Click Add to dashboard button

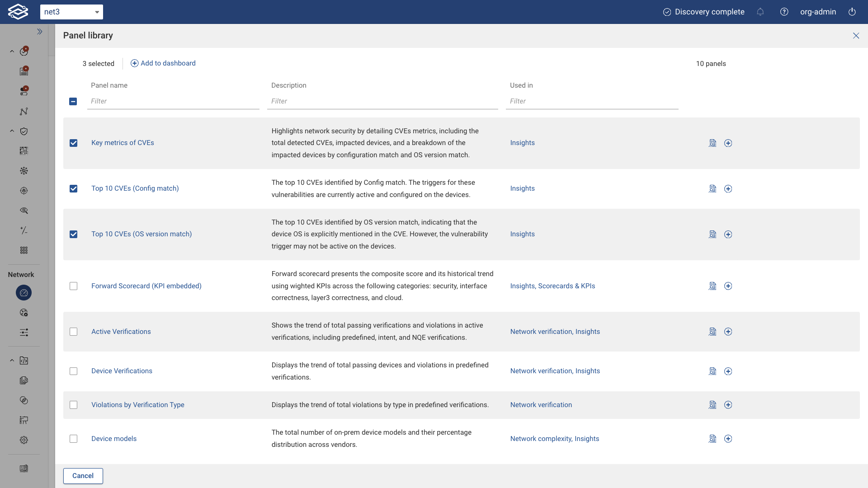(163, 63)
